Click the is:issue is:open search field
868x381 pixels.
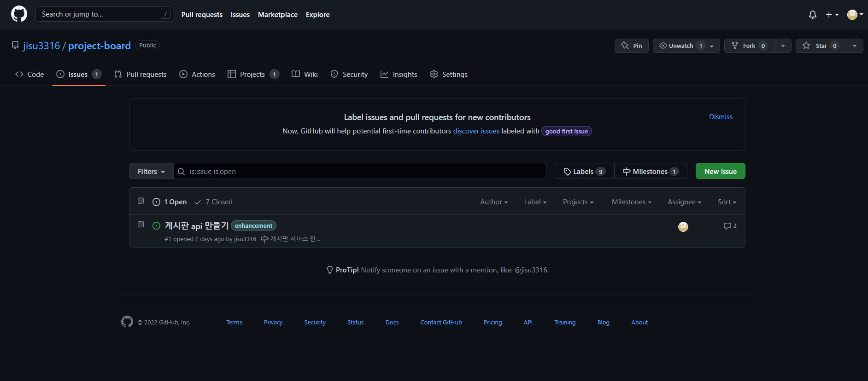[x=360, y=171]
